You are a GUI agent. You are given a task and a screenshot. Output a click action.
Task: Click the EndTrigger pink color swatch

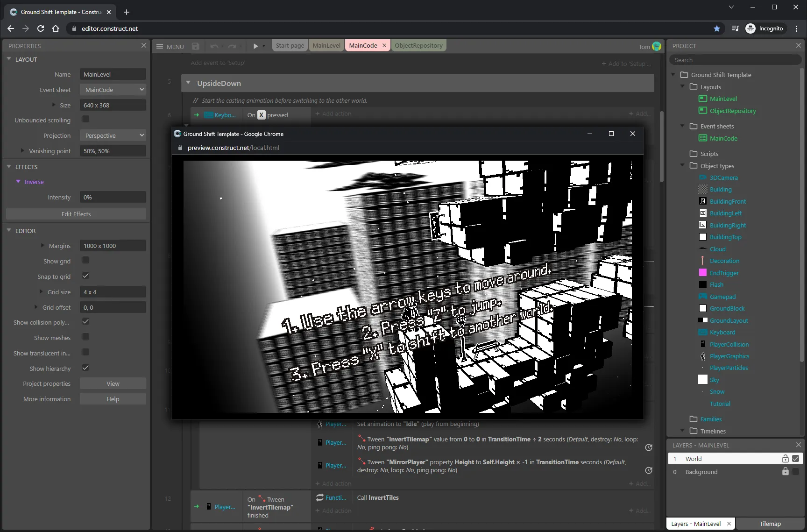click(703, 273)
